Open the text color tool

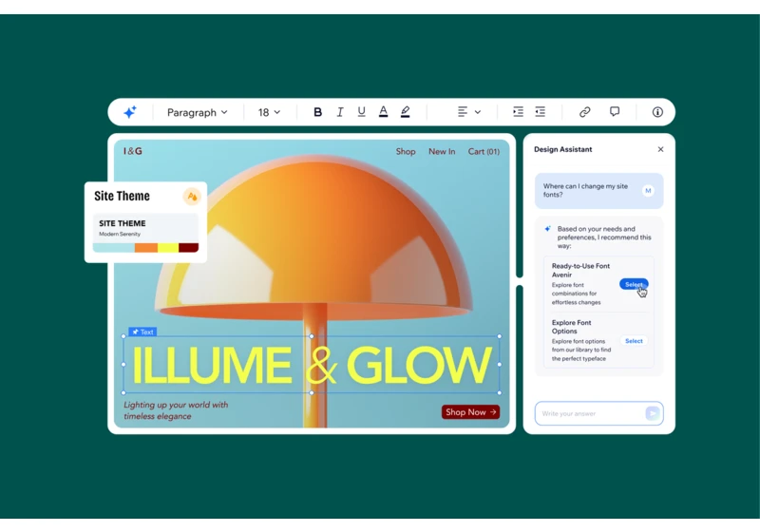pyautogui.click(x=383, y=112)
